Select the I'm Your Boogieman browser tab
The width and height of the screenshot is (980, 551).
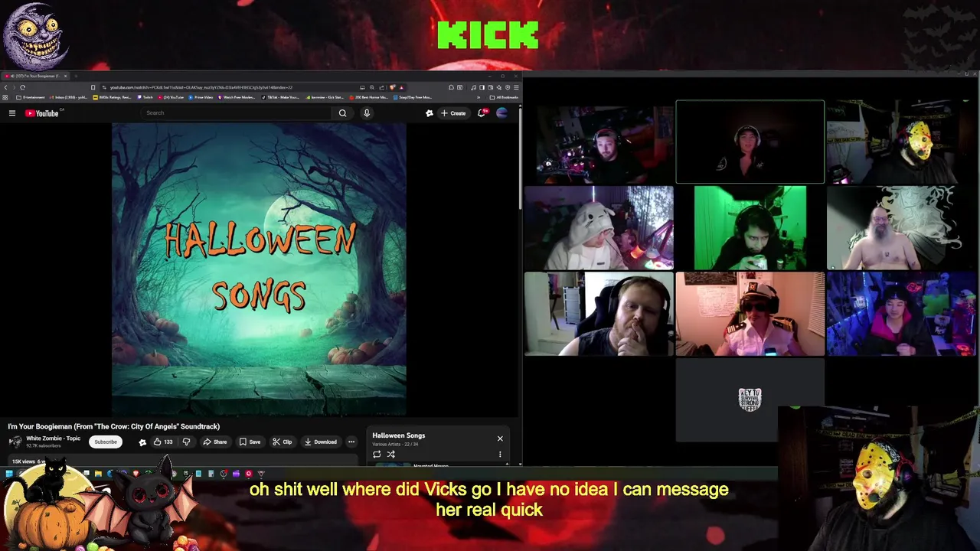[36, 76]
